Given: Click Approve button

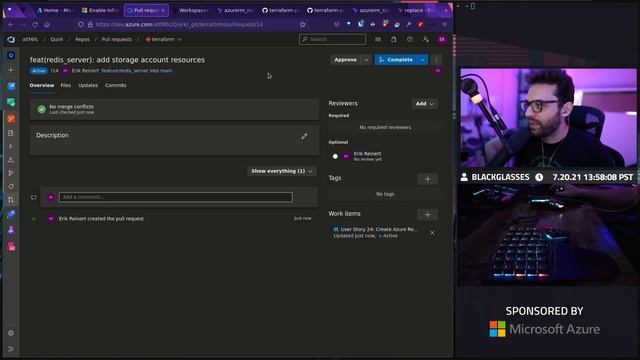Looking at the screenshot, I should [x=345, y=60].
